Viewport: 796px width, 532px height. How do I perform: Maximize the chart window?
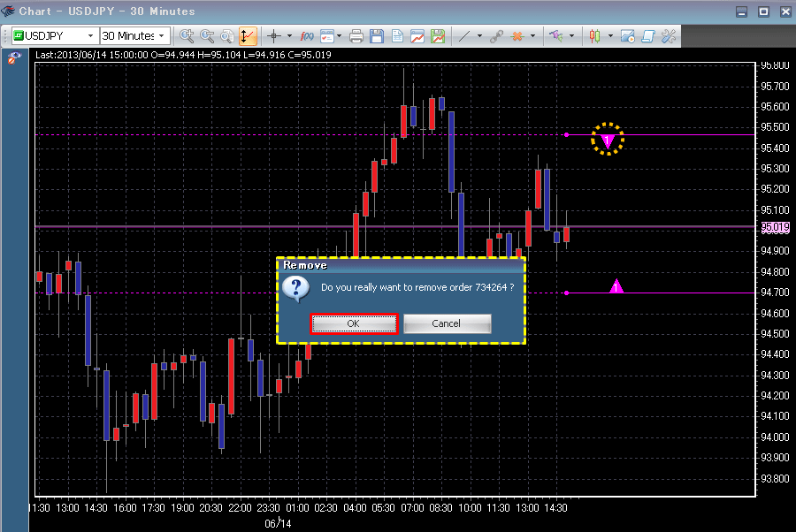coord(763,11)
